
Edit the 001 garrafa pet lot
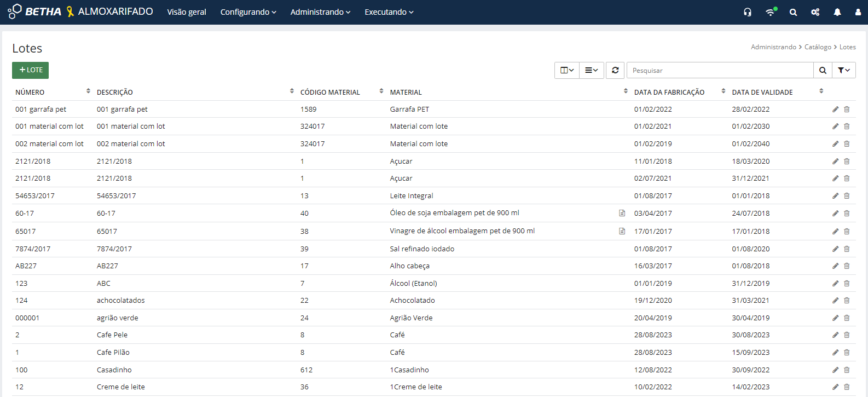tap(836, 110)
